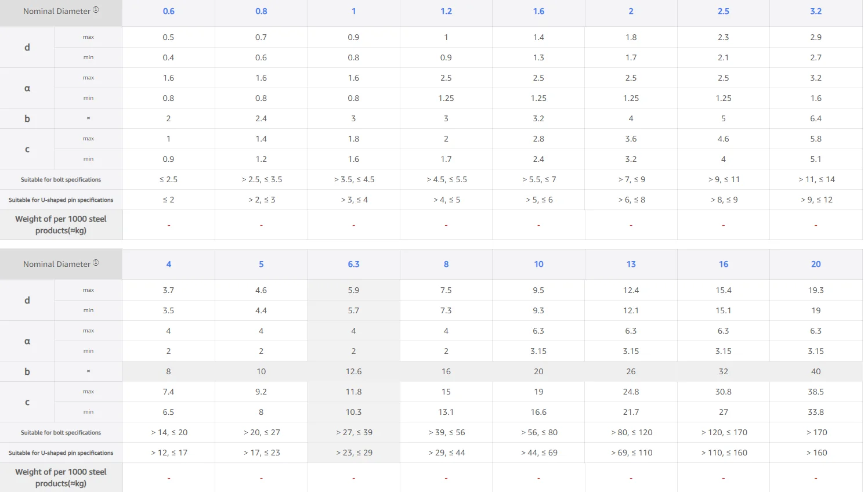Select the blue 1.2 diameter header link

coord(446,11)
